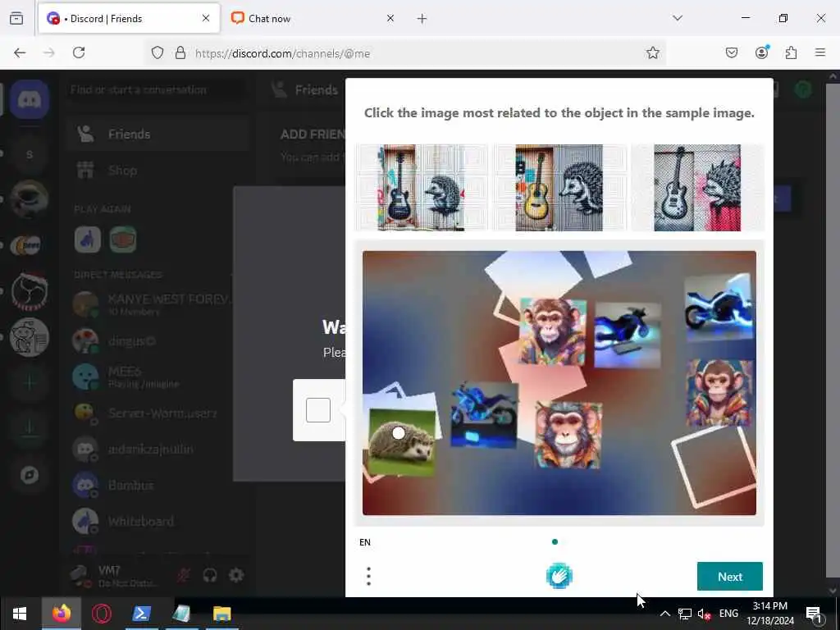The width and height of the screenshot is (840, 630).
Task: Open direct message with MEE6
Action: coord(157,377)
